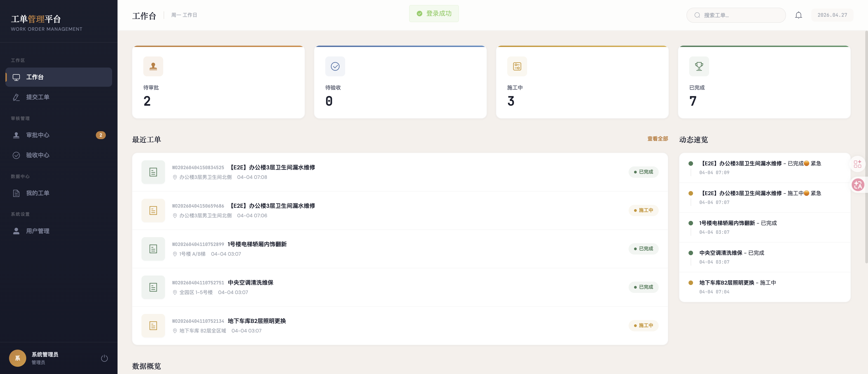The height and width of the screenshot is (374, 868).
Task: Click activity 地下车库B2层照明更换 - 施工中
Action: pos(764,287)
